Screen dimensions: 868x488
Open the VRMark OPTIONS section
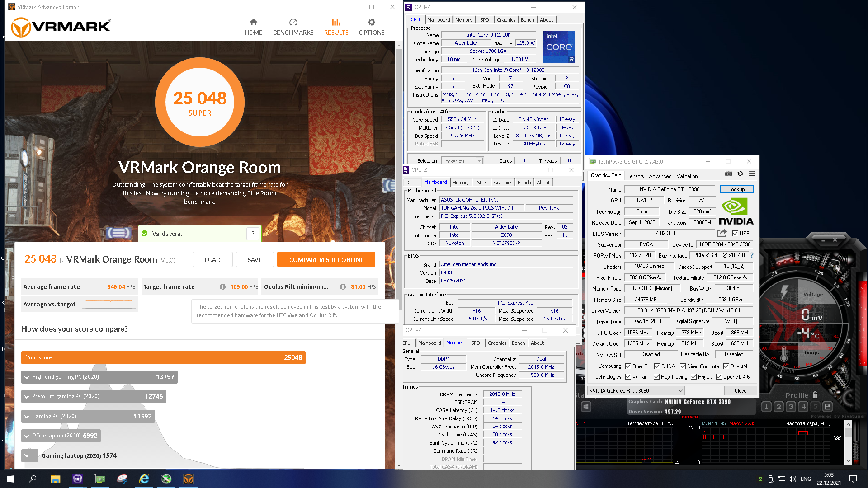[372, 27]
